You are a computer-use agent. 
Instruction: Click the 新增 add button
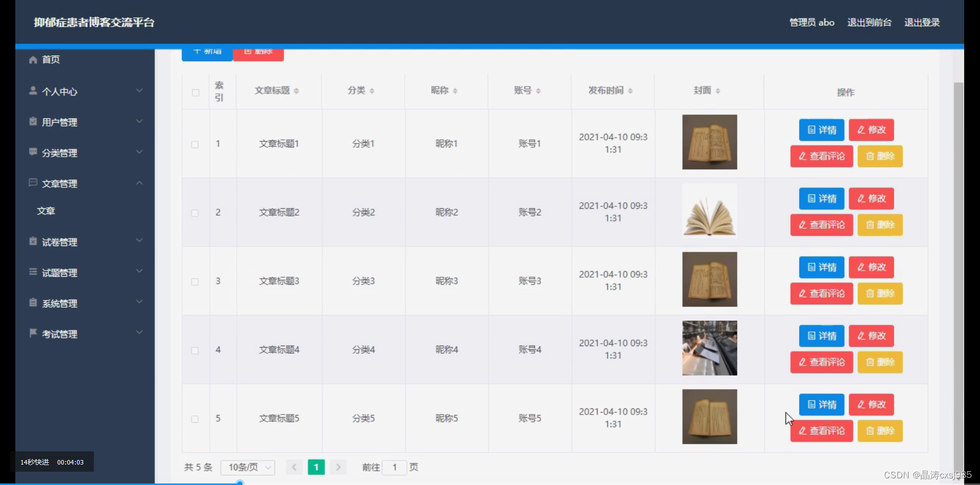tap(207, 51)
